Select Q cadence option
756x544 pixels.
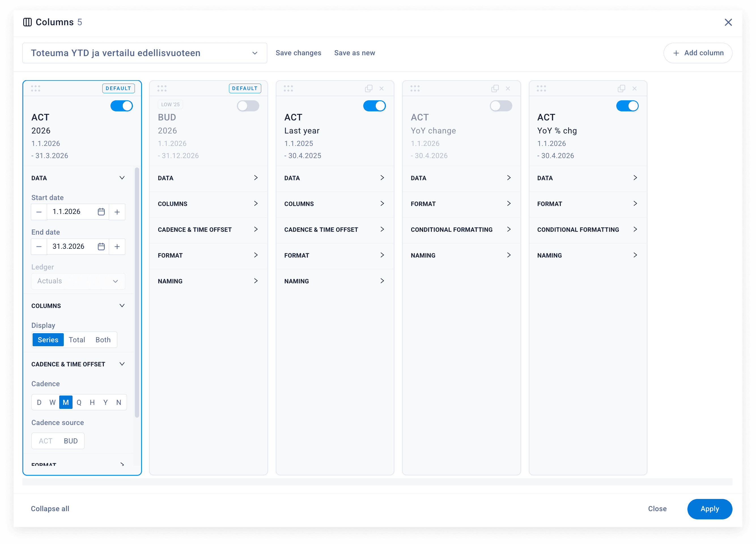[79, 402]
